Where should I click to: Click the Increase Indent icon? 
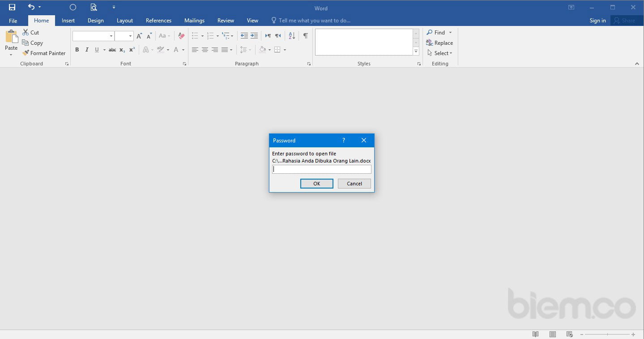(254, 36)
